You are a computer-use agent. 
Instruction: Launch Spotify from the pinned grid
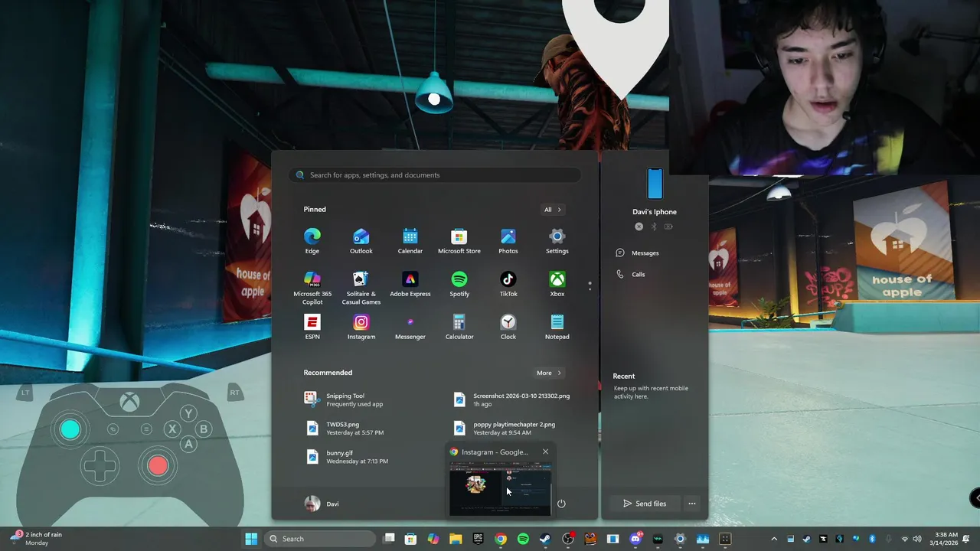point(459,284)
